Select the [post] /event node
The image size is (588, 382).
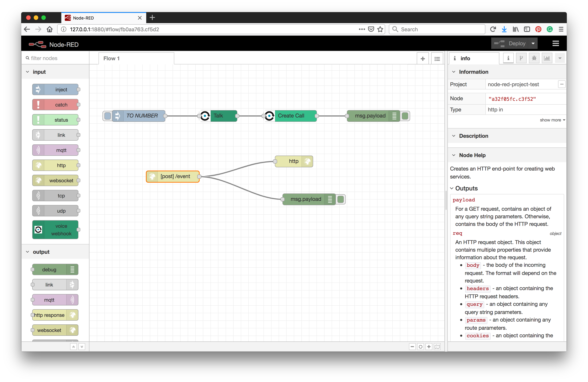coord(173,176)
